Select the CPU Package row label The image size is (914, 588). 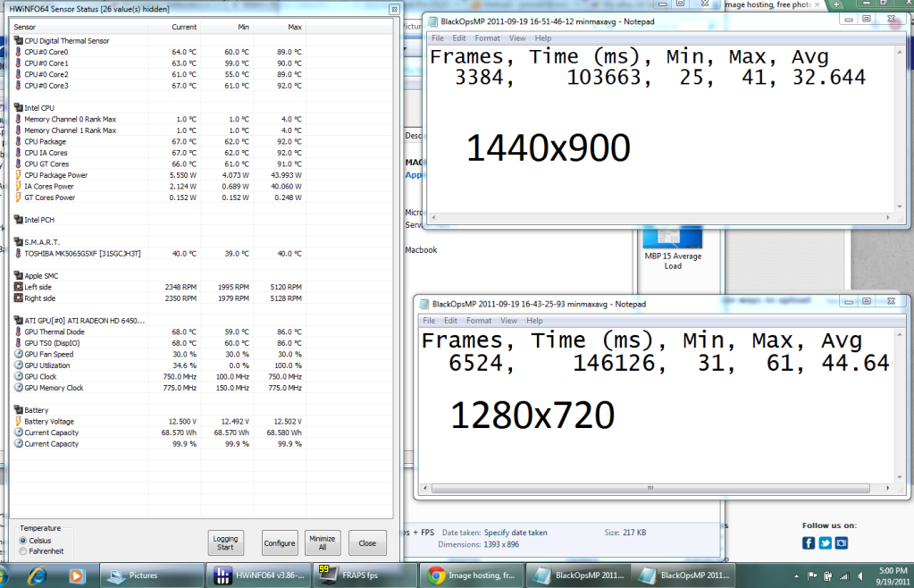click(46, 141)
